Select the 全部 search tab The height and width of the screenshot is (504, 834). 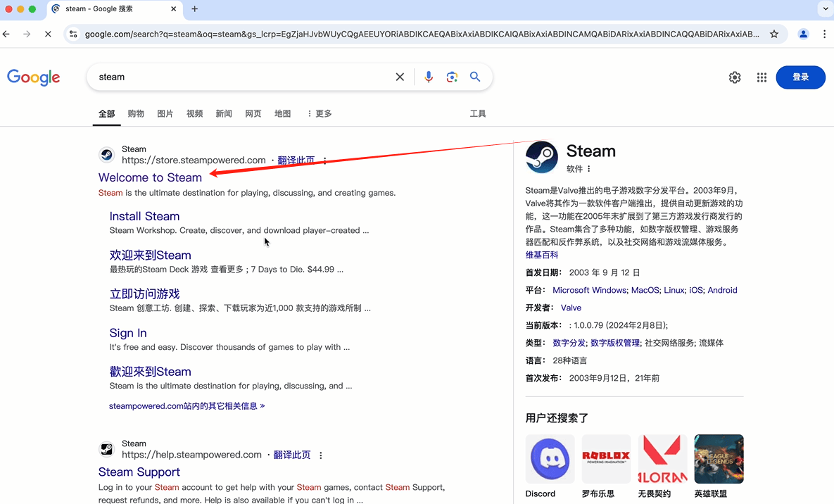106,113
